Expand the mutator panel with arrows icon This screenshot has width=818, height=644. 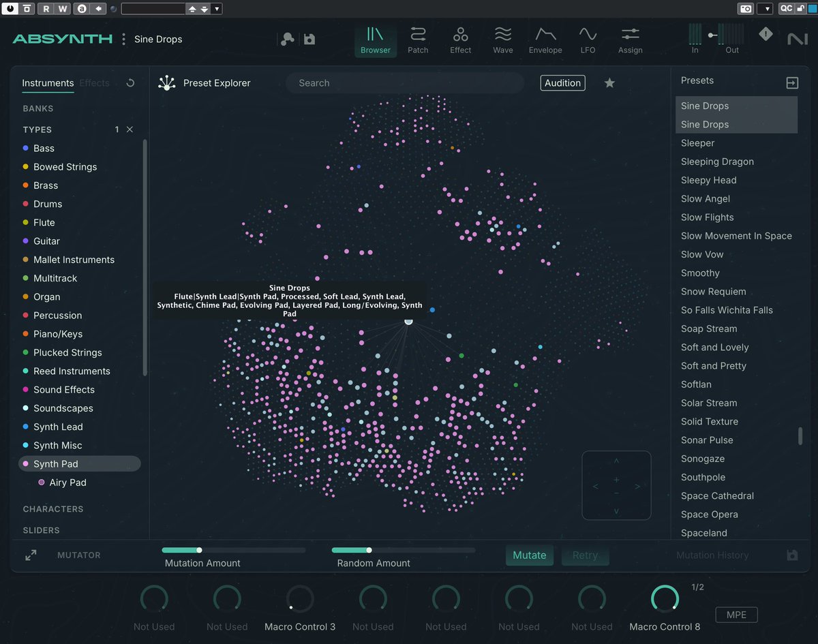(31, 555)
